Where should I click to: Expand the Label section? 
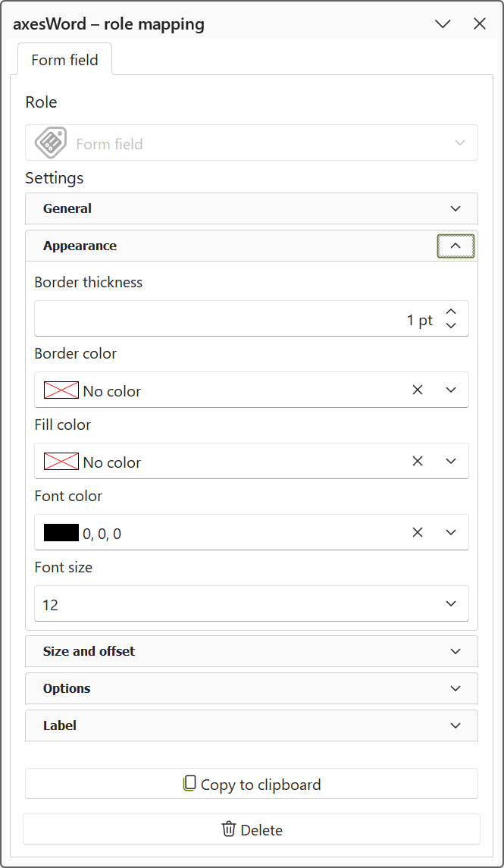pos(455,725)
